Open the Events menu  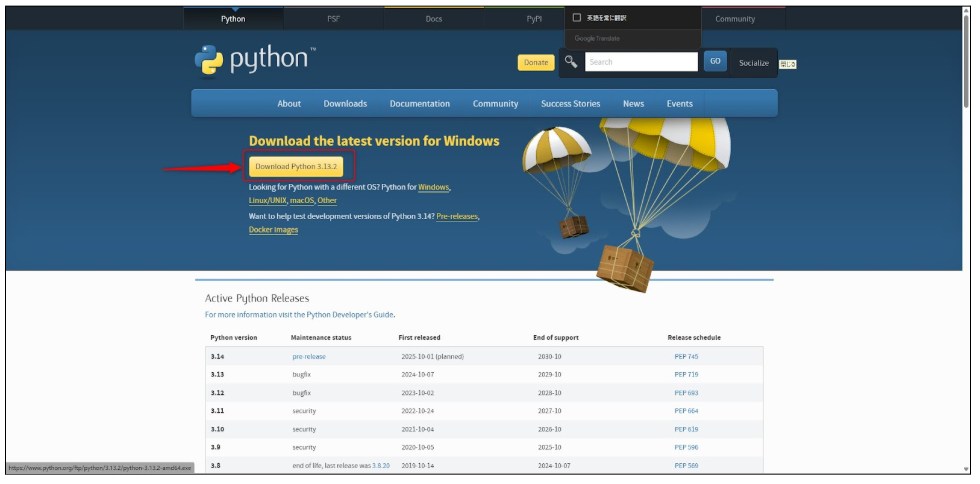tap(679, 104)
